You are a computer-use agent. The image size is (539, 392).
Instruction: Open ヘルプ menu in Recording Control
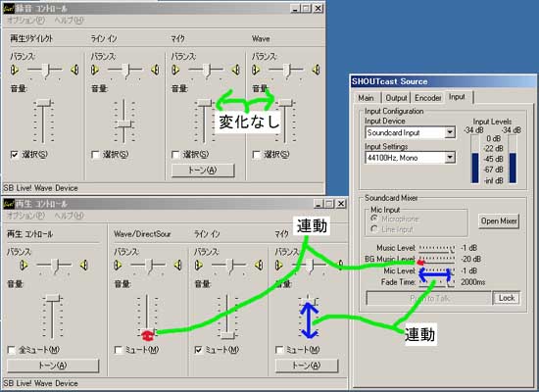(x=69, y=21)
